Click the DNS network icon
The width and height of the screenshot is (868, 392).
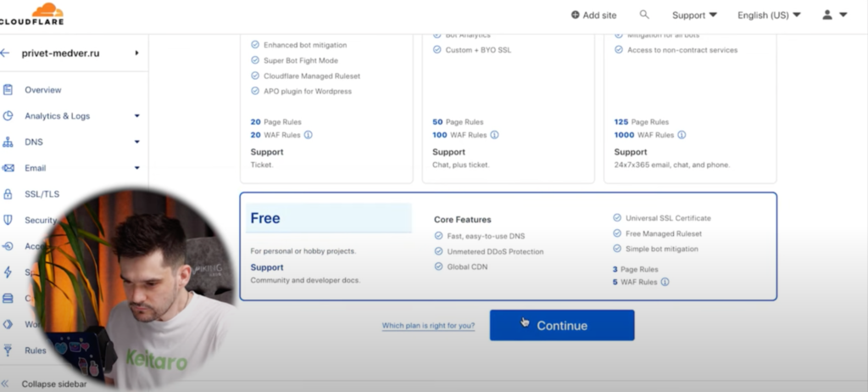8,142
